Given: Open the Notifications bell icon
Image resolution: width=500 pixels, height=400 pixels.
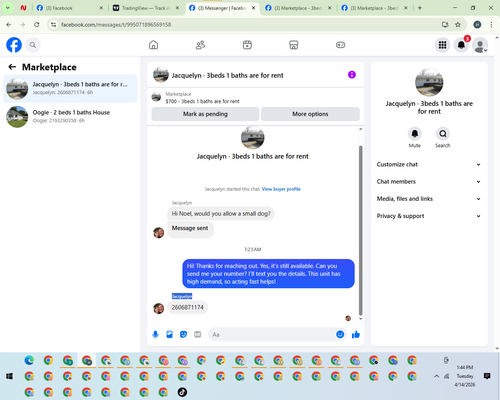Looking at the screenshot, I should tap(461, 45).
